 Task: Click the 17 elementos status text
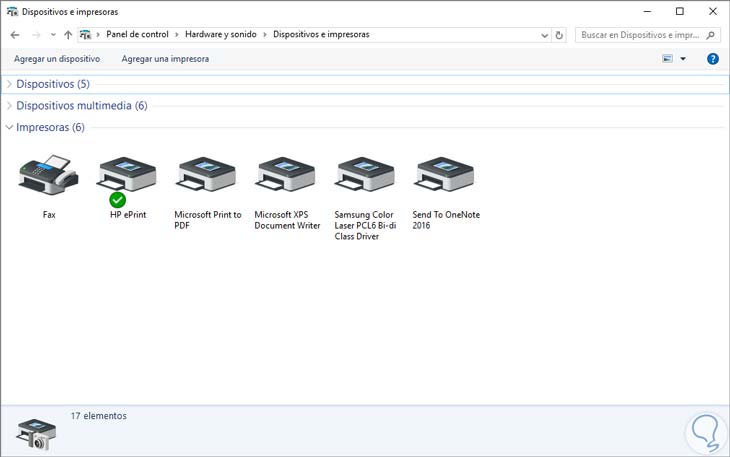pyautogui.click(x=99, y=416)
